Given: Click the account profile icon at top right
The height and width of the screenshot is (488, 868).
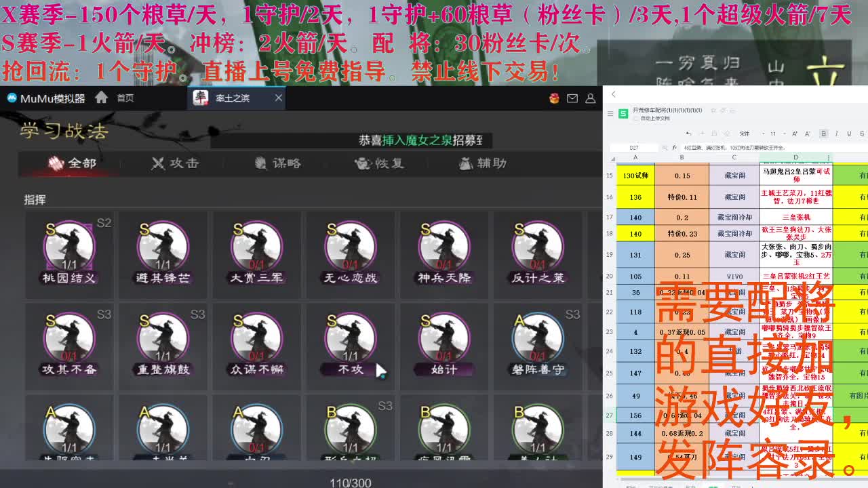Looking at the screenshot, I should [589, 98].
